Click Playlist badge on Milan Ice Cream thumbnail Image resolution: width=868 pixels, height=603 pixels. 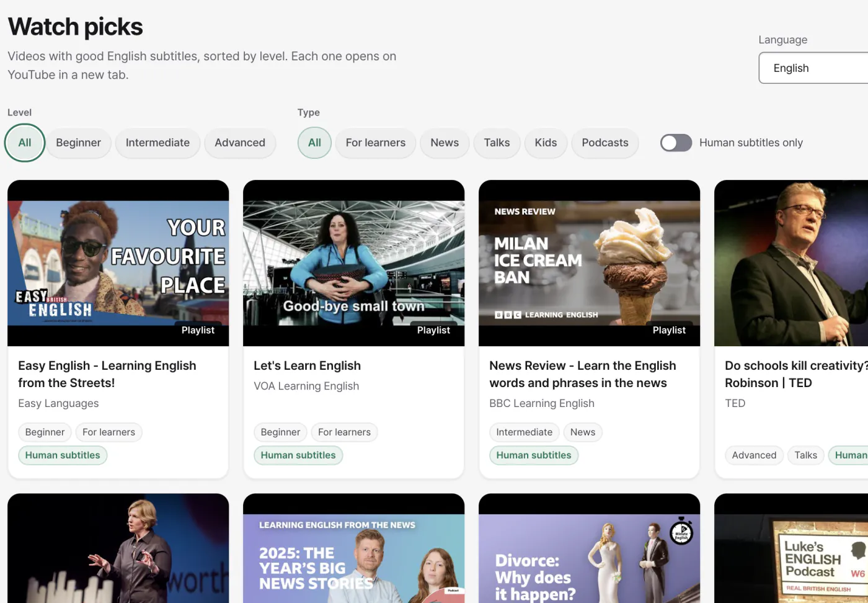[669, 330]
